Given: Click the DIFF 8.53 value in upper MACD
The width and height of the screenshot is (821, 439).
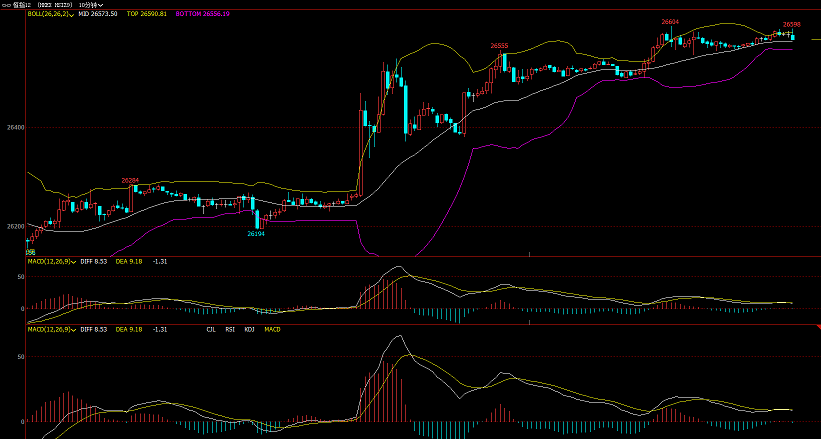Looking at the screenshot, I should pos(94,260).
